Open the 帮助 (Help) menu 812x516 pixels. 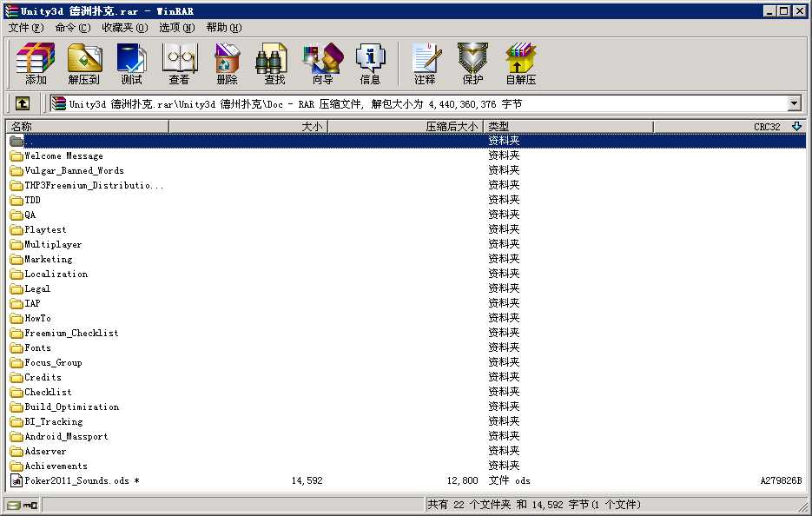tap(224, 28)
